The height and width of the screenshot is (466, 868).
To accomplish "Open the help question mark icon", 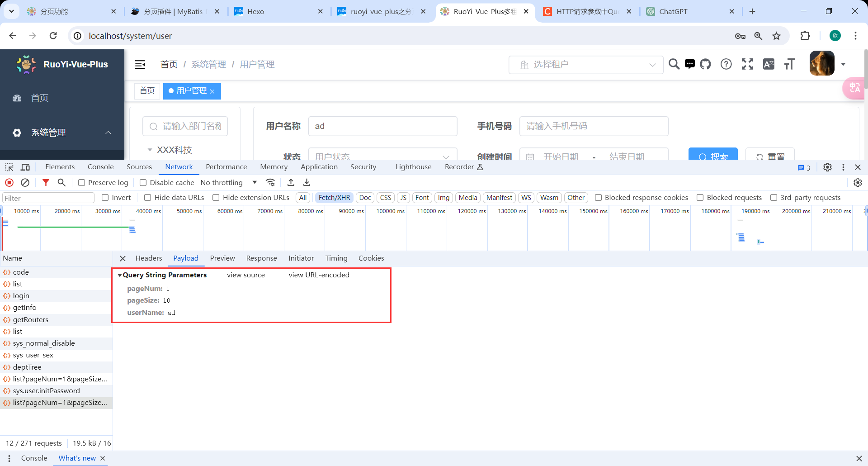I will coord(726,64).
